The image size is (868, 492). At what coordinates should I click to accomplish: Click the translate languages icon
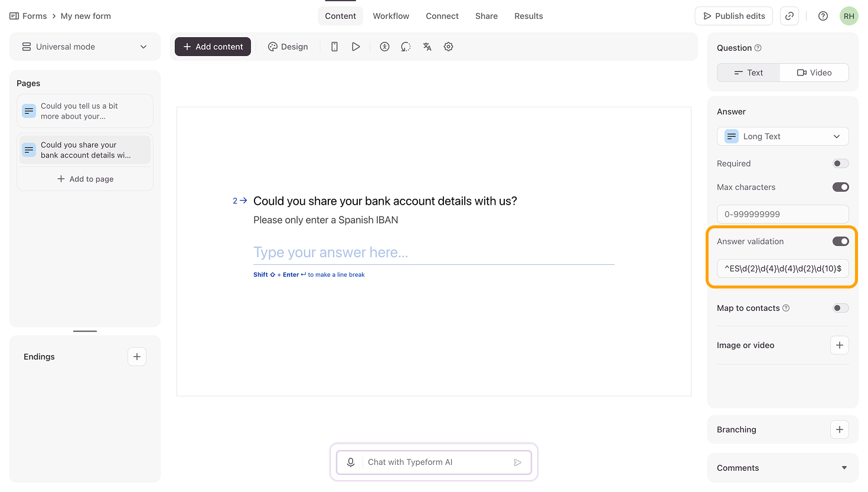click(427, 47)
